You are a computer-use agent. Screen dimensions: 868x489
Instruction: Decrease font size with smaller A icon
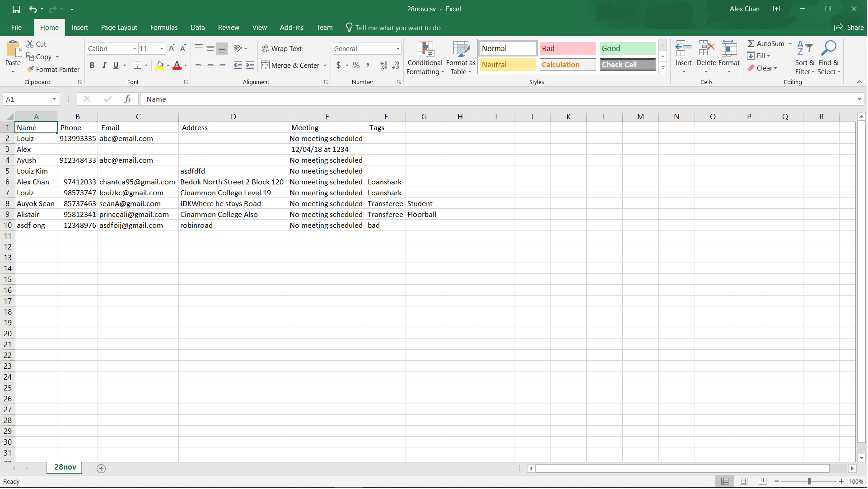pyautogui.click(x=183, y=48)
